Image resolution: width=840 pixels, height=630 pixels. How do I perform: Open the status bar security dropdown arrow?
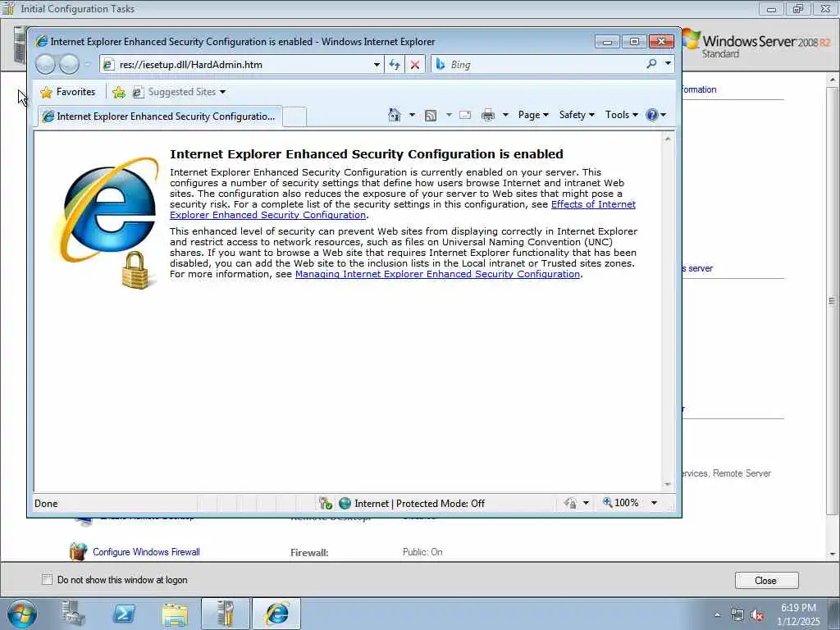tap(586, 503)
